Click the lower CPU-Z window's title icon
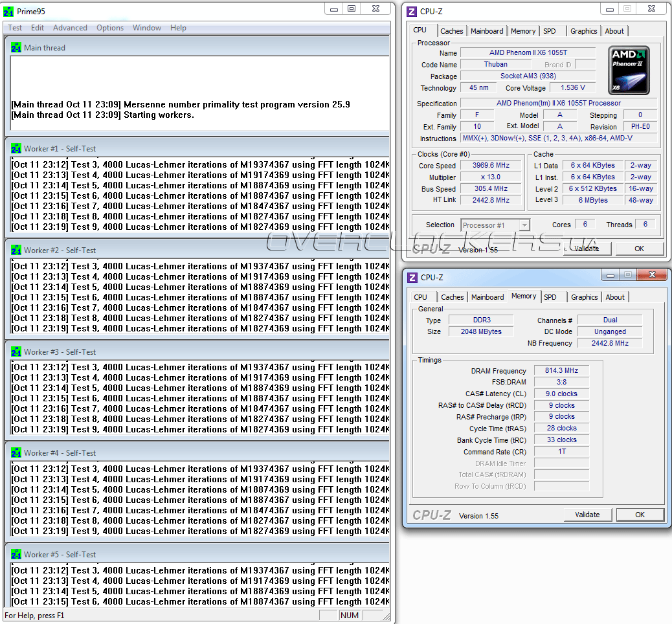 tap(412, 278)
